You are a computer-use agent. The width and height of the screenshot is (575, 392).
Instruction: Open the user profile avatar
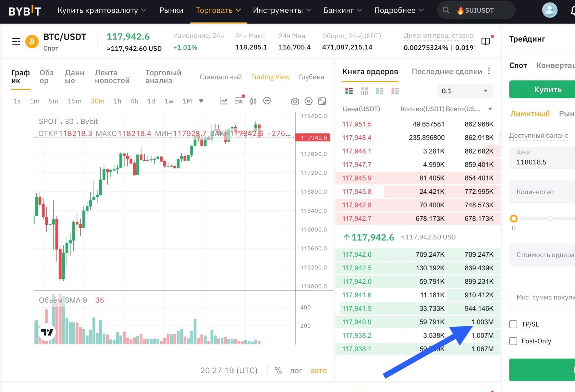pyautogui.click(x=550, y=10)
